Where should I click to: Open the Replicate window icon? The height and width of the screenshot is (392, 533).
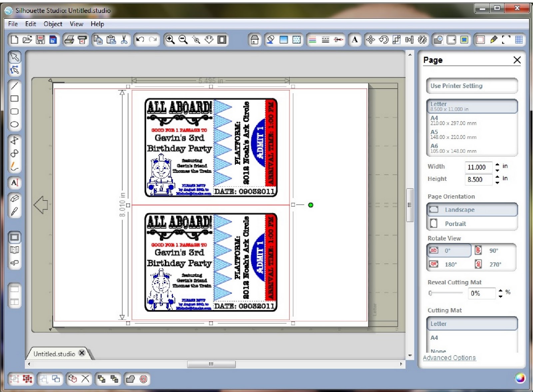422,40
